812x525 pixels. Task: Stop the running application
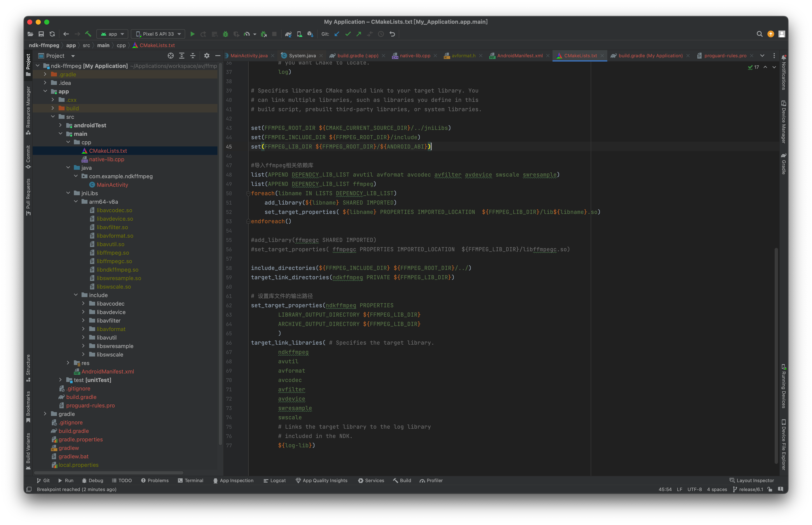pyautogui.click(x=275, y=34)
